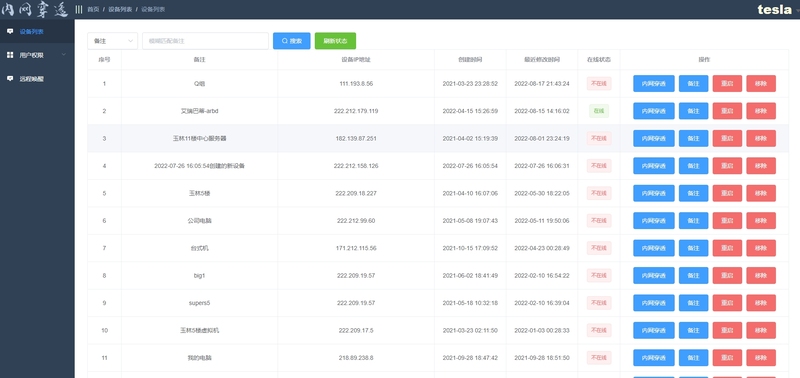
Task: Click 移除 for the 222.212.158.126 device
Action: coord(761,166)
